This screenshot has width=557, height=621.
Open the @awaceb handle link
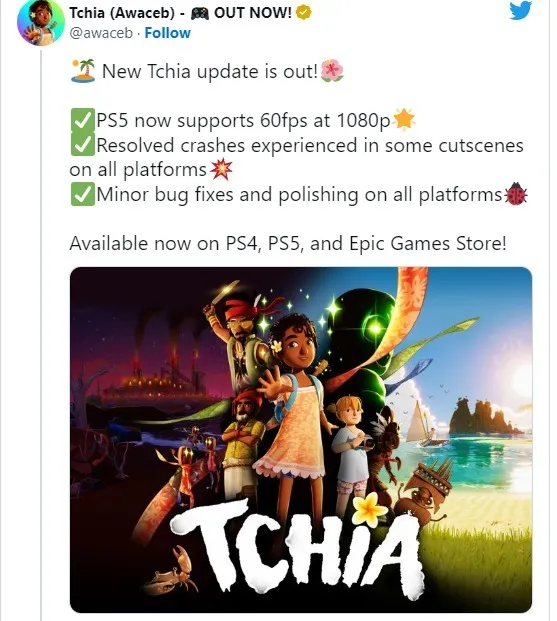tap(101, 33)
